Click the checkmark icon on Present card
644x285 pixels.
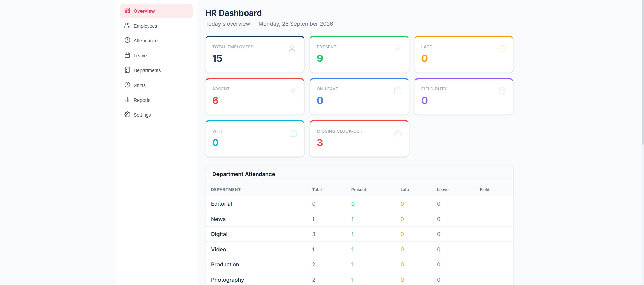pyautogui.click(x=398, y=49)
